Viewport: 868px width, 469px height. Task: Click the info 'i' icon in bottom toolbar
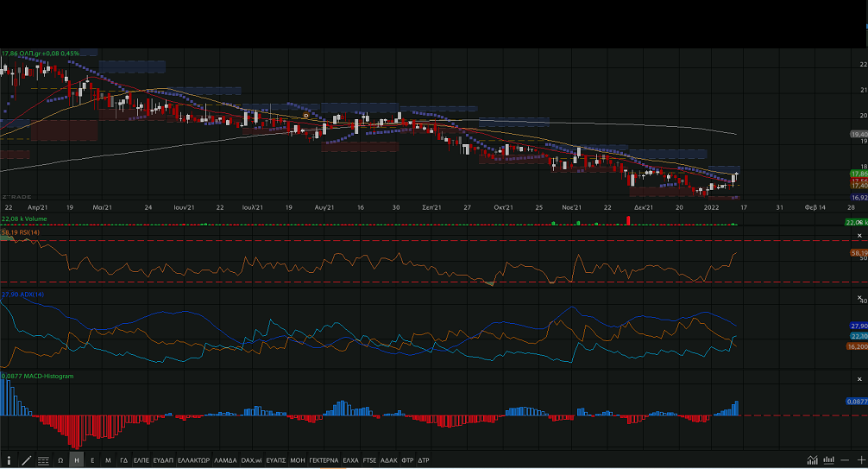click(x=9, y=460)
